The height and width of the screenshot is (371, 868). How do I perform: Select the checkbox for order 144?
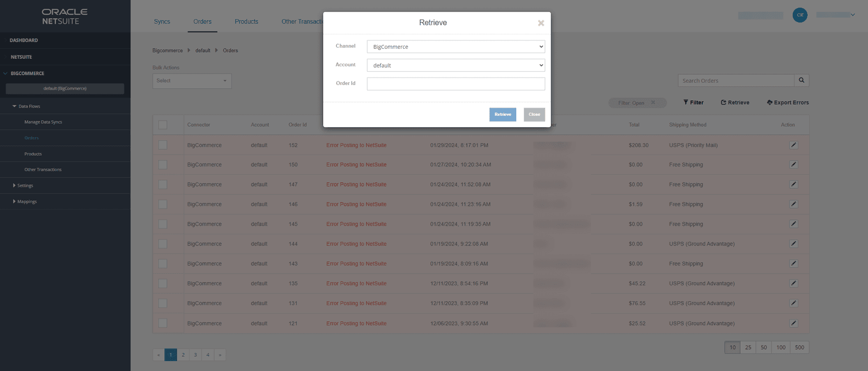[x=162, y=244]
